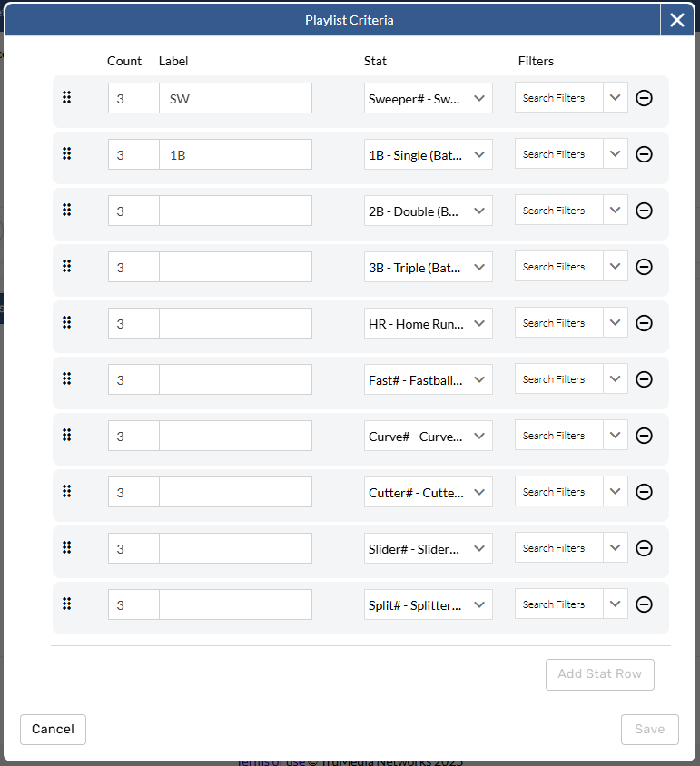Image resolution: width=700 pixels, height=766 pixels.
Task: Focus the Count field in 1B row
Action: click(x=133, y=154)
